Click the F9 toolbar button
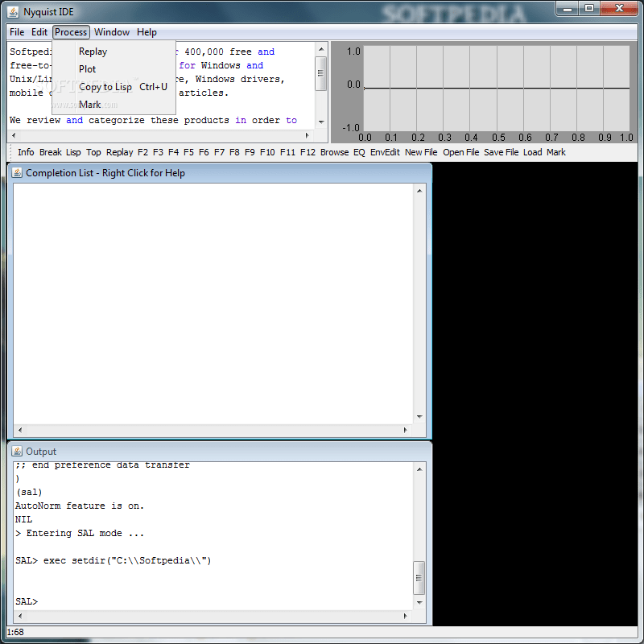 pos(250,152)
